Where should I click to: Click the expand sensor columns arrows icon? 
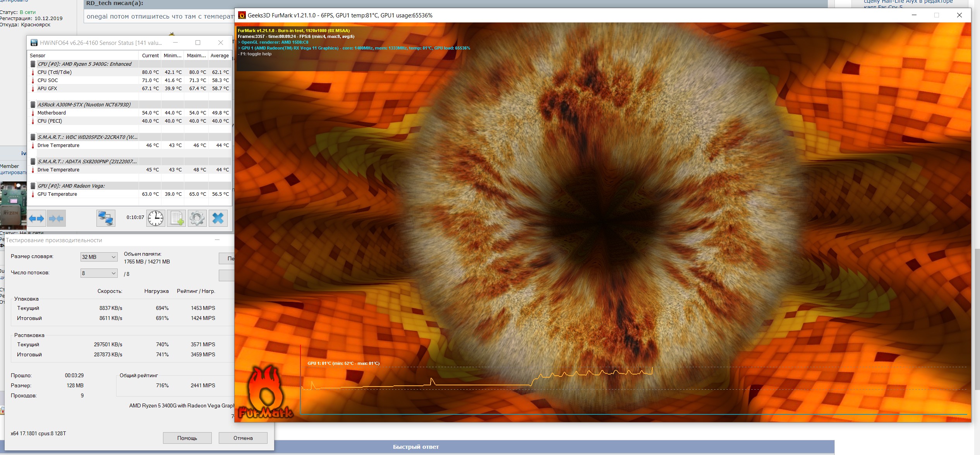coord(37,219)
